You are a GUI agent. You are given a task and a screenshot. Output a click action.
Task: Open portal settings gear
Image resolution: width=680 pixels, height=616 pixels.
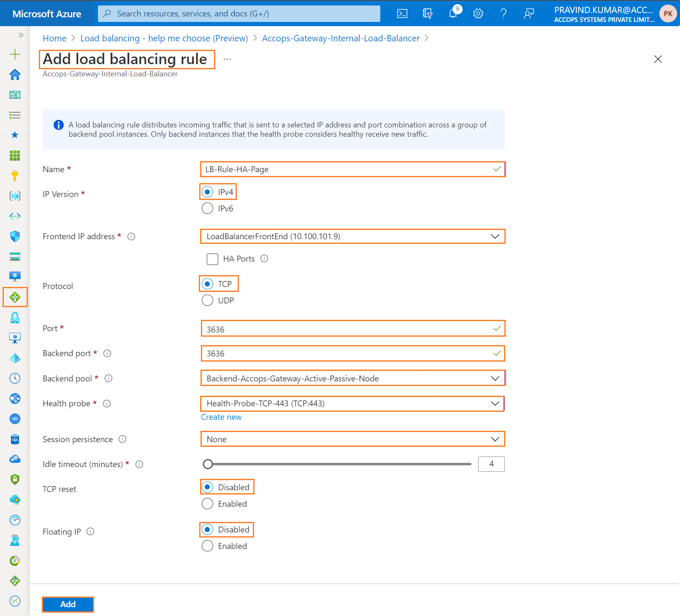[x=478, y=14]
